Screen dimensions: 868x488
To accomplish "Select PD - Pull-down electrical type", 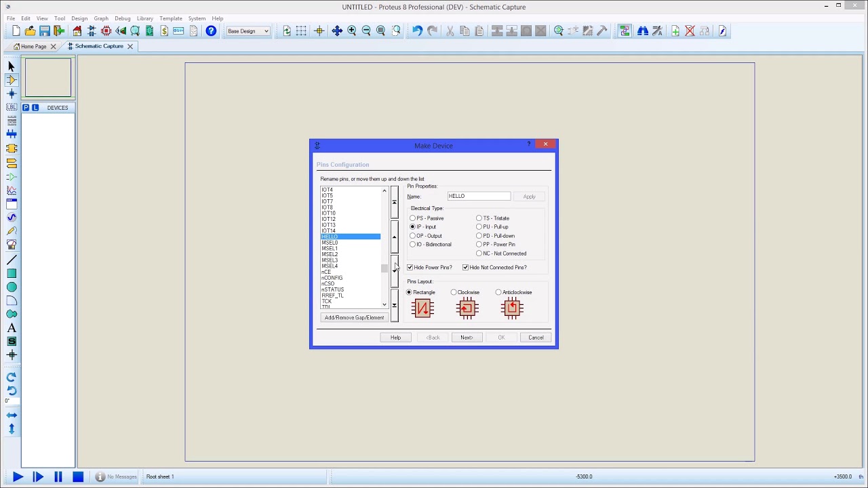I will click(x=496, y=236).
